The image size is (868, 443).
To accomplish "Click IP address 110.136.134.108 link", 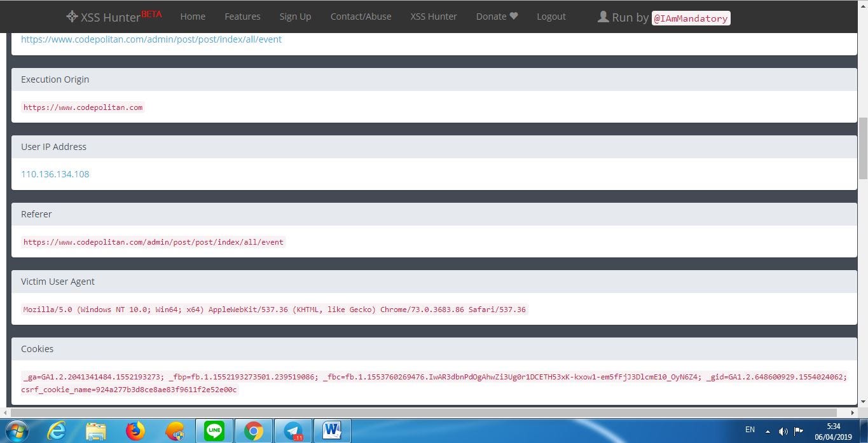I will pos(55,174).
